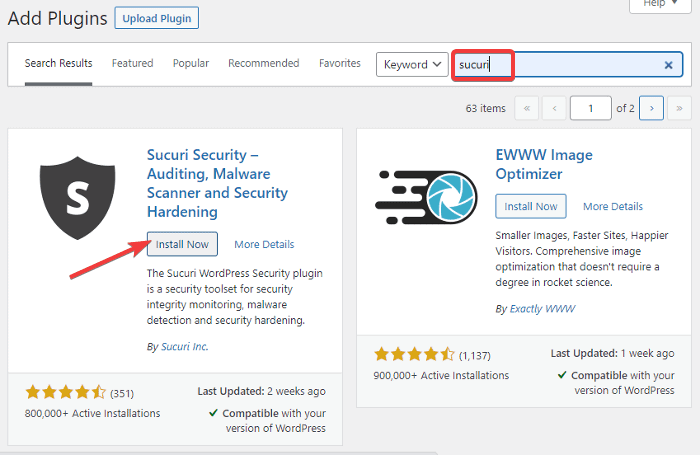Open the Keyword search type dropdown
The height and width of the screenshot is (455, 700).
(412, 64)
